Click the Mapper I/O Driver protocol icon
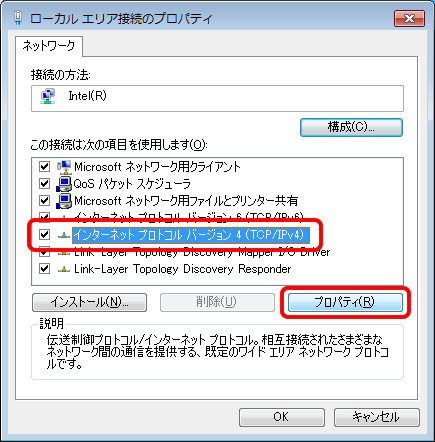Viewport: 435px width, 442px height. tap(64, 253)
